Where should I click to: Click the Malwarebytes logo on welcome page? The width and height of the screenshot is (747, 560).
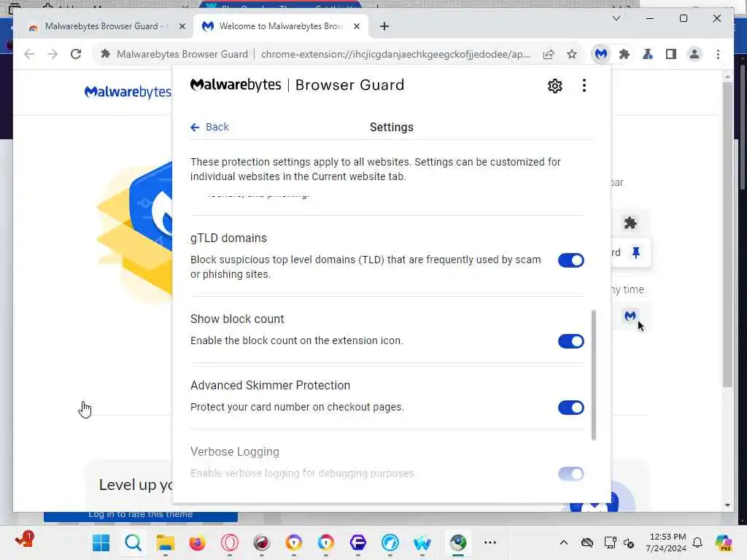[x=128, y=91]
